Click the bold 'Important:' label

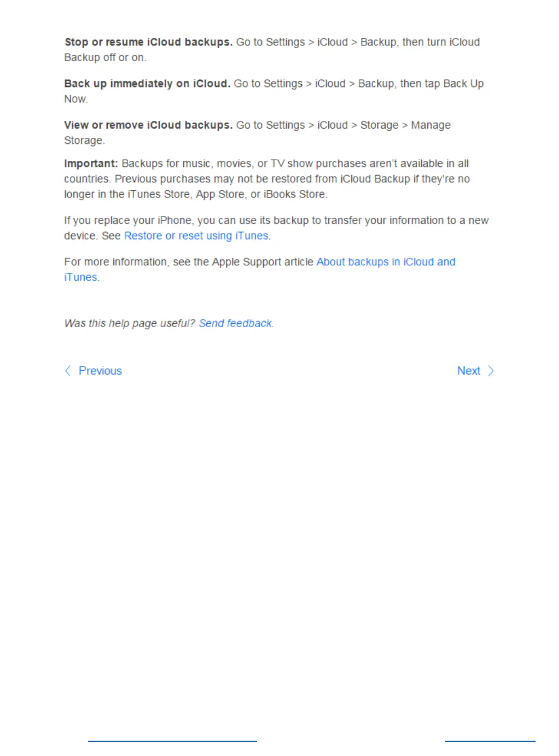91,164
